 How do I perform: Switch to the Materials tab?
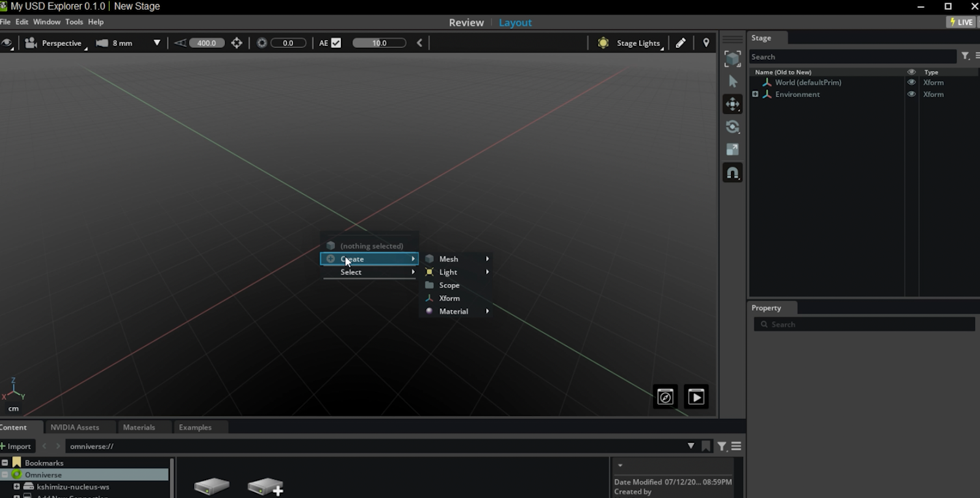pos(139,427)
